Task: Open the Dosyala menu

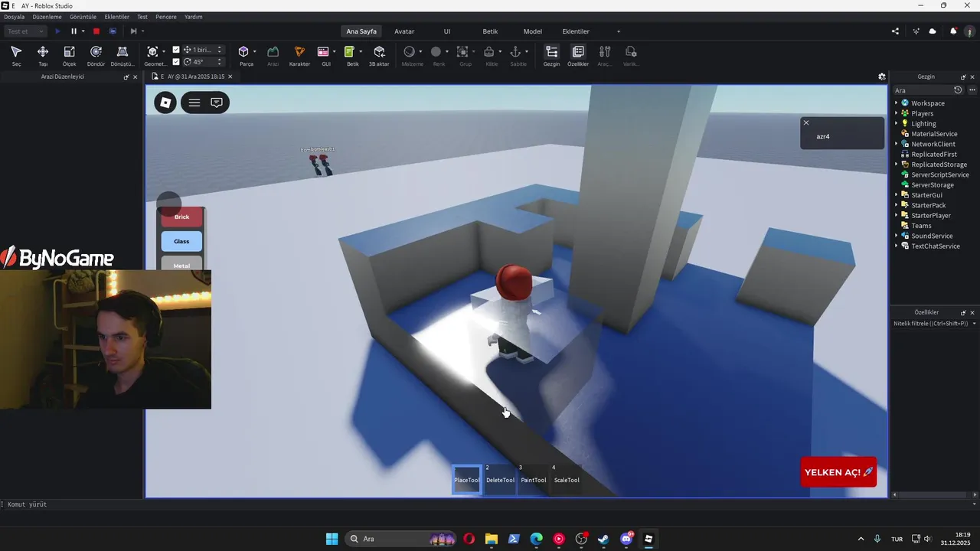Action: 15,17
